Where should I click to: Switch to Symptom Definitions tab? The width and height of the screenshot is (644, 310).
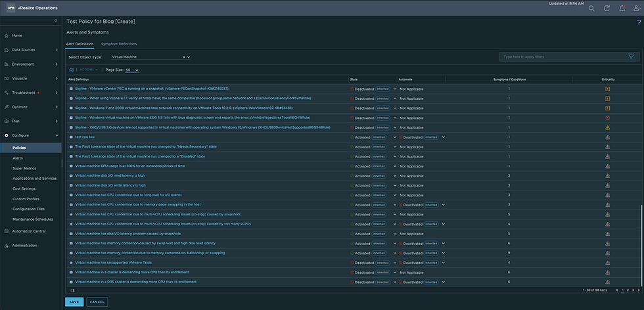click(119, 44)
